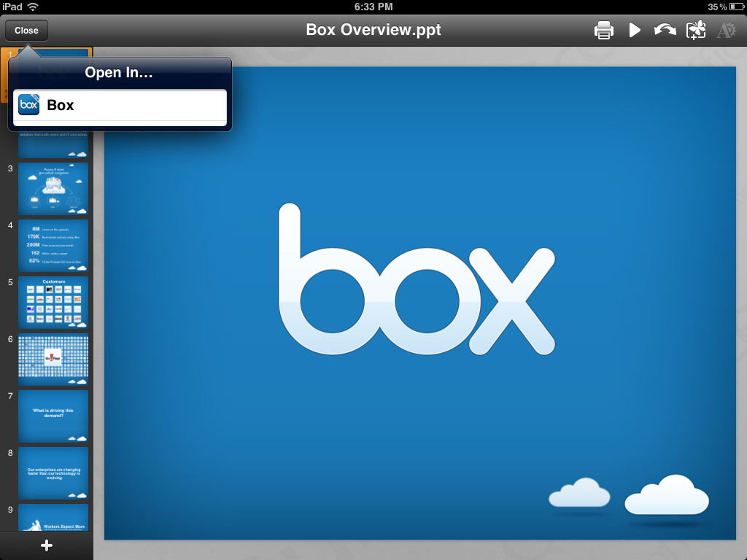The height and width of the screenshot is (560, 747).
Task: Select slide 9 'Workers Expect More' thumbnail
Action: [53, 517]
